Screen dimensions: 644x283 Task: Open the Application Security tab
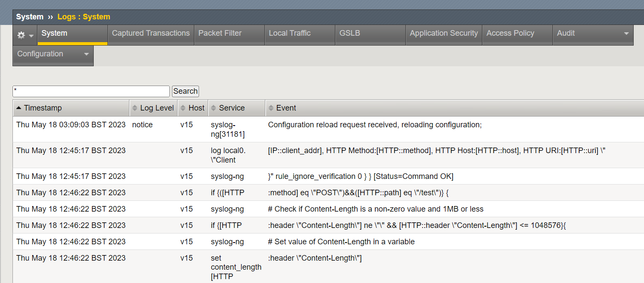(444, 33)
